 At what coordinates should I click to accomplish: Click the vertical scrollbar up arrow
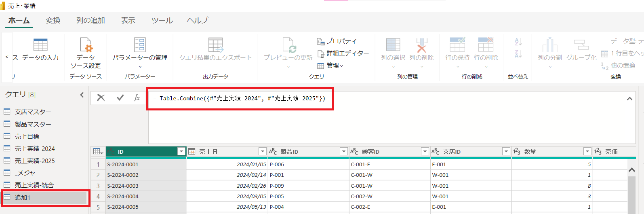pyautogui.click(x=631, y=170)
